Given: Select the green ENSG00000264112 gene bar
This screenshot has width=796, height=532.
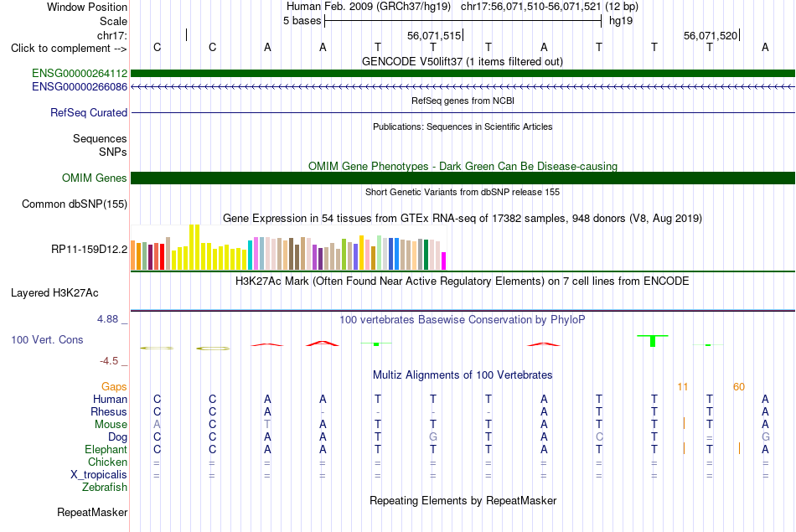Looking at the screenshot, I should (463, 74).
